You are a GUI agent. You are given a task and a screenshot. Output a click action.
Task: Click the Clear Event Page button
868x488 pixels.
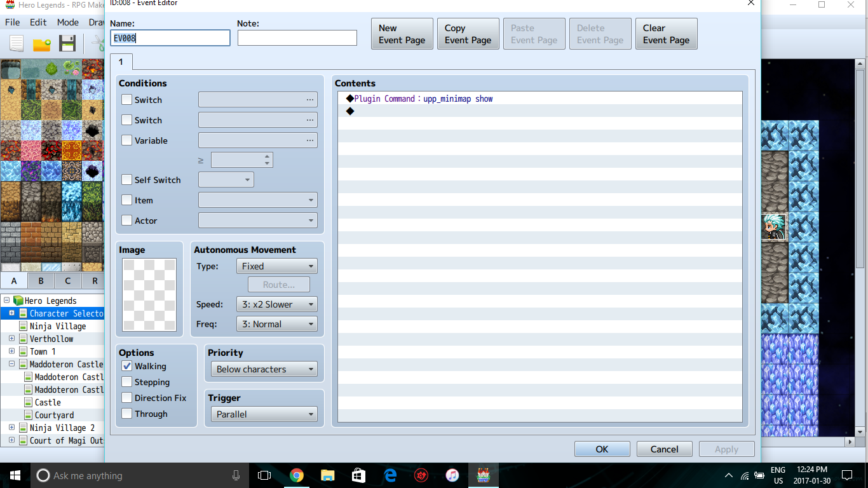click(667, 34)
